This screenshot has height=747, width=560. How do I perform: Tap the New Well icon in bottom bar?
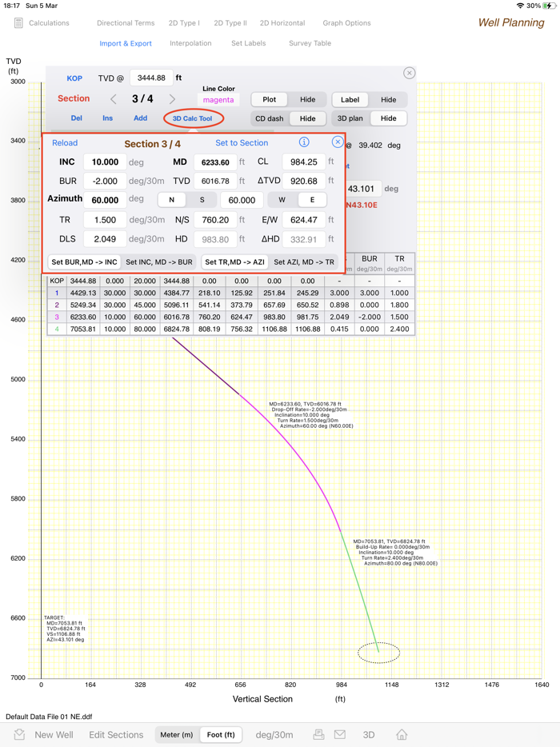click(19, 734)
